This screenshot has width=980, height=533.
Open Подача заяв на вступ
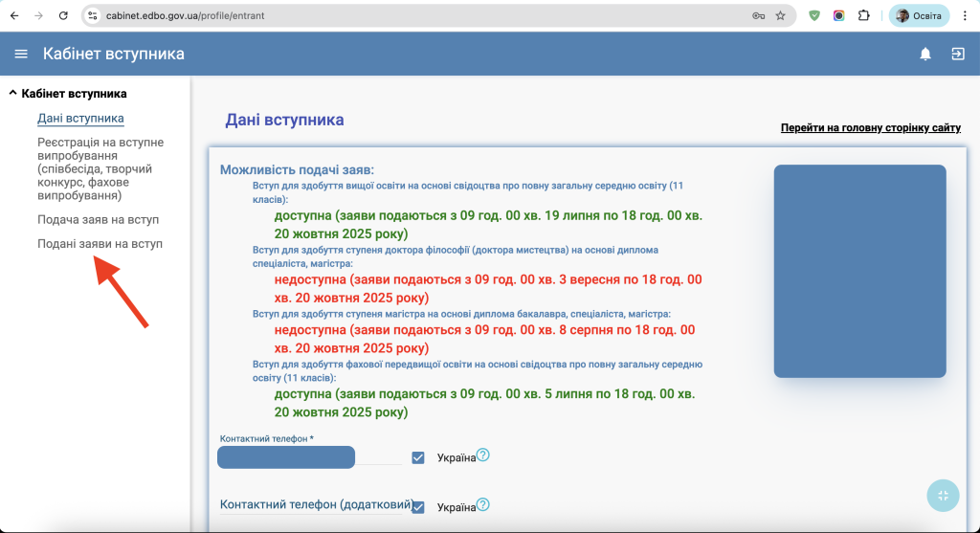[99, 219]
